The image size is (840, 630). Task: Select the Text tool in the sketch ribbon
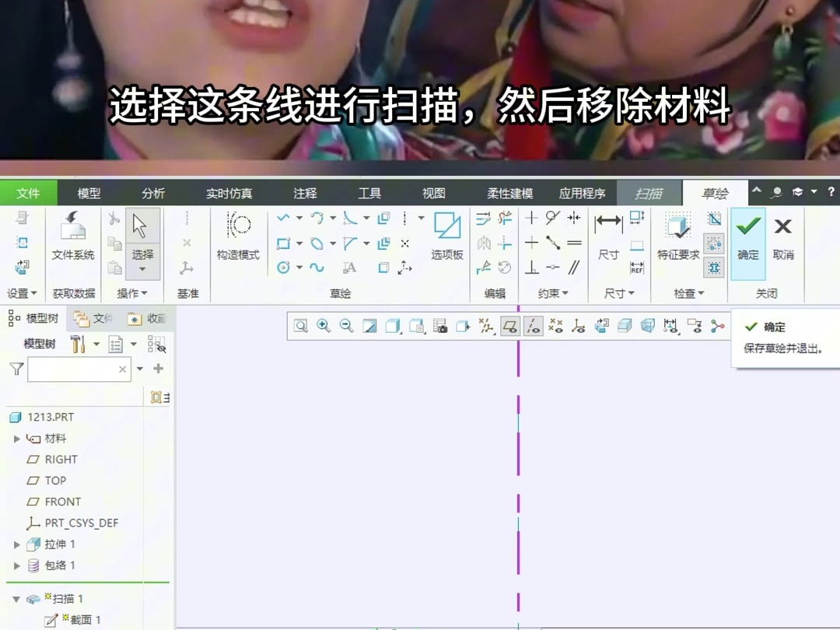[348, 268]
